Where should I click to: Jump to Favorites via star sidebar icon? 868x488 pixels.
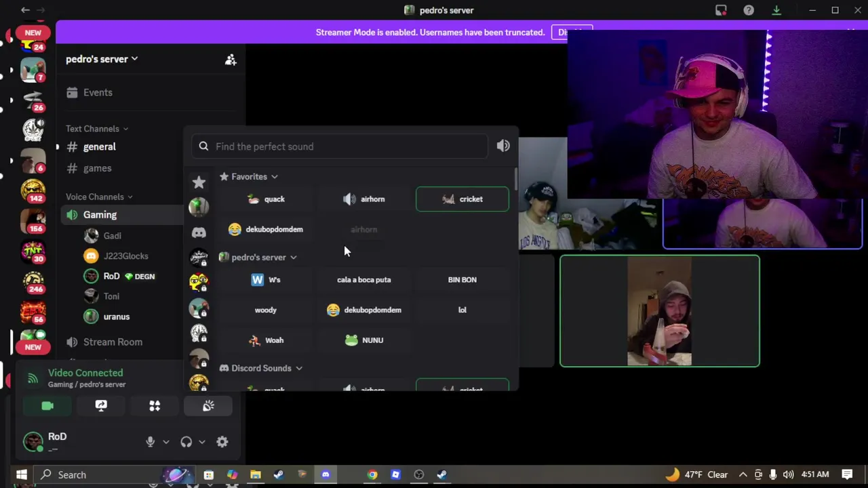tap(199, 182)
